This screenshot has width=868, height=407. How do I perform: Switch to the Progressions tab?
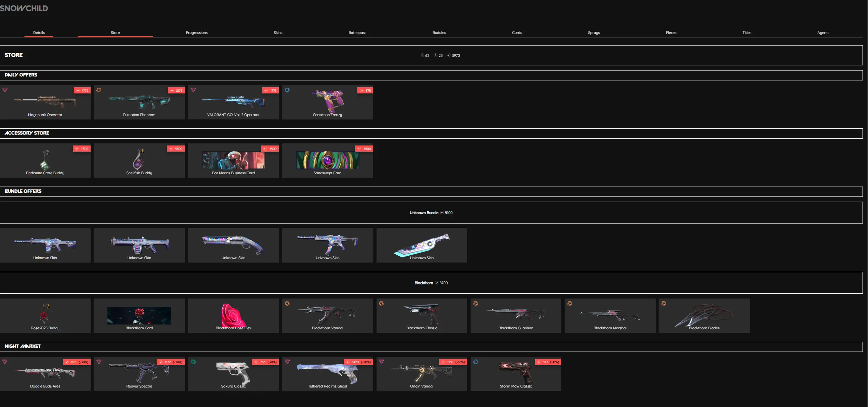click(x=197, y=33)
